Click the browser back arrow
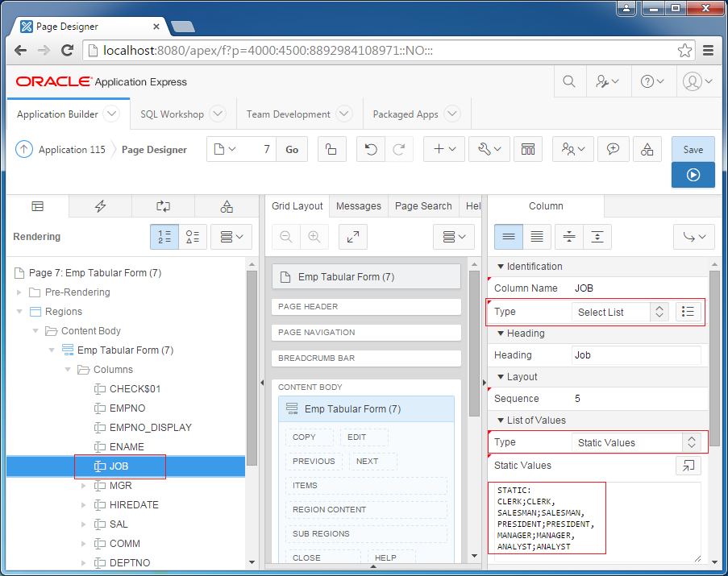This screenshot has height=576, width=728. coord(20,50)
